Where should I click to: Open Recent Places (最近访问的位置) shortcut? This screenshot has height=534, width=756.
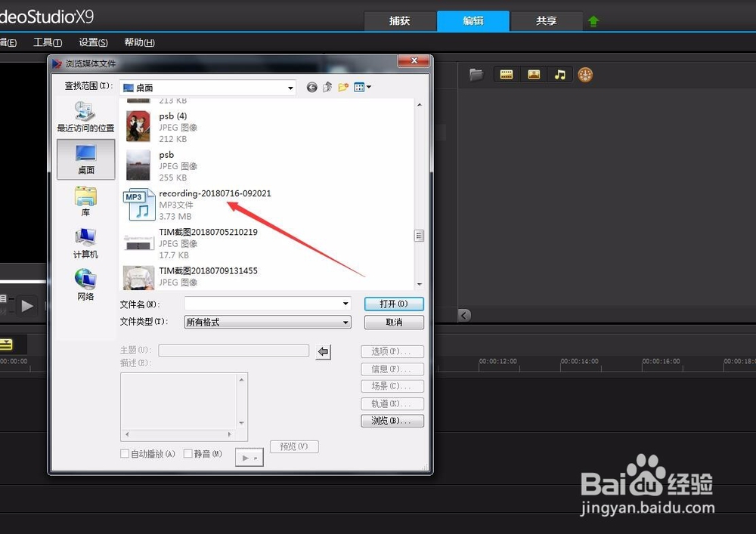click(86, 117)
